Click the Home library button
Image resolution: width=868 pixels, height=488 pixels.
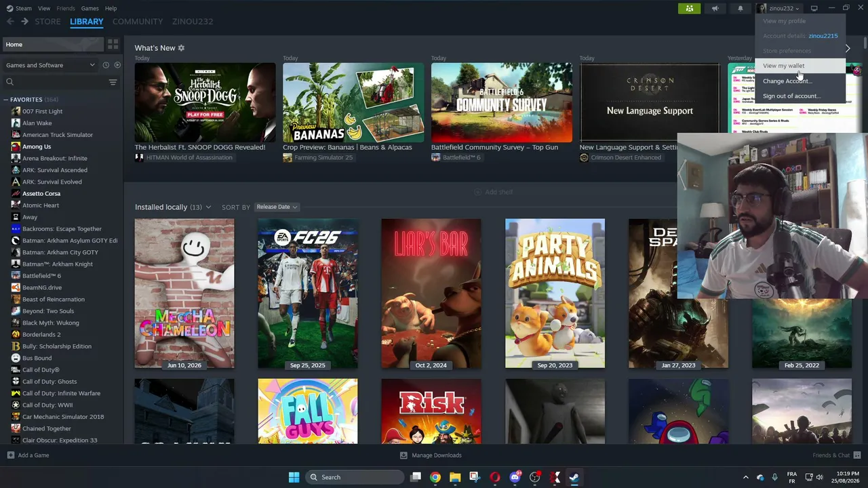pyautogui.click(x=52, y=44)
